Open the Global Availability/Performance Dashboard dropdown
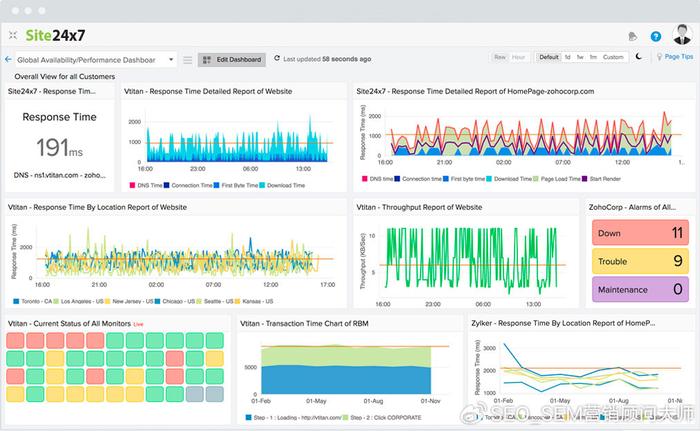 click(96, 60)
